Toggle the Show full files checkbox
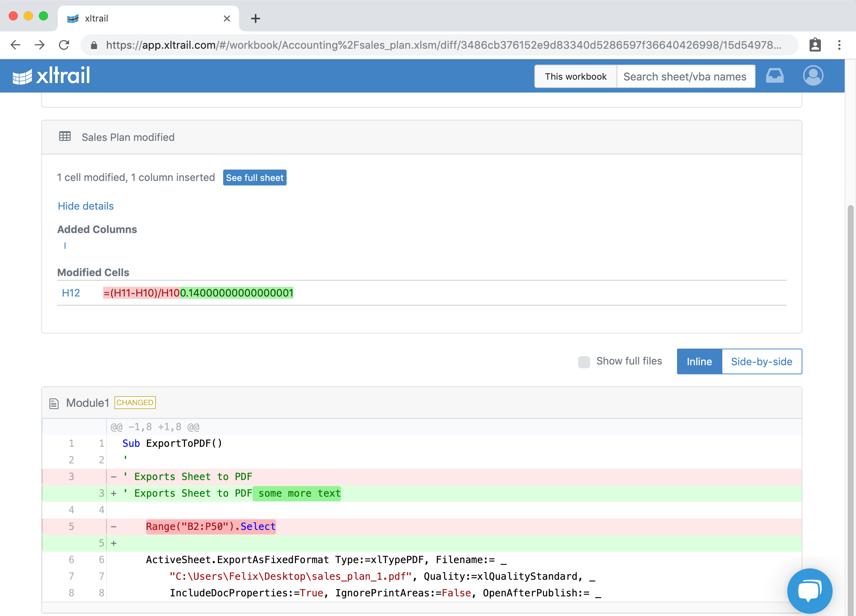 click(x=583, y=361)
